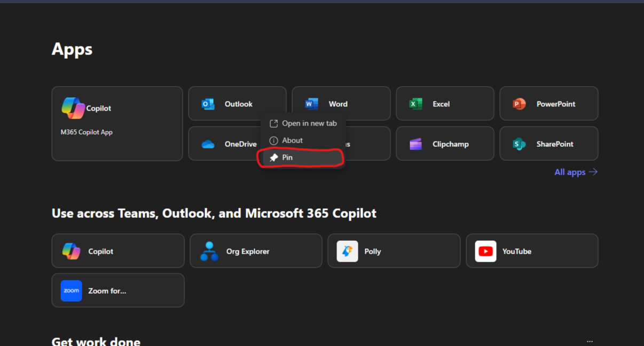
Task: Click the Excel app icon
Action: click(415, 104)
